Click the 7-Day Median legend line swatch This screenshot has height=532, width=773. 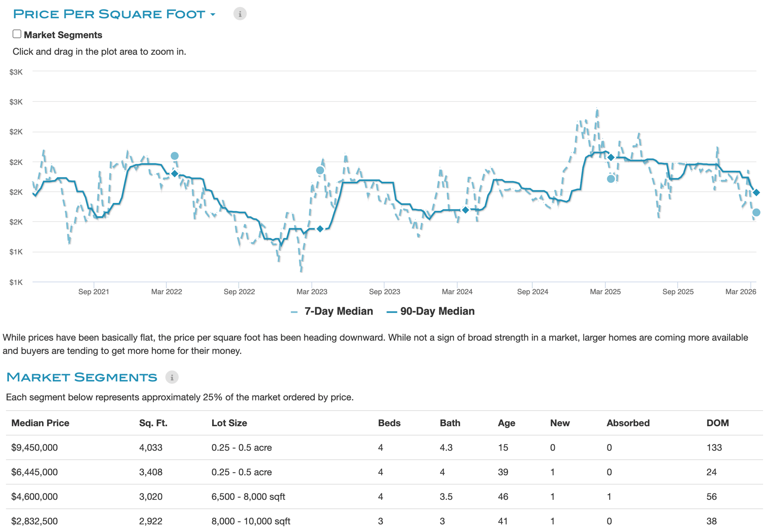pos(294,312)
